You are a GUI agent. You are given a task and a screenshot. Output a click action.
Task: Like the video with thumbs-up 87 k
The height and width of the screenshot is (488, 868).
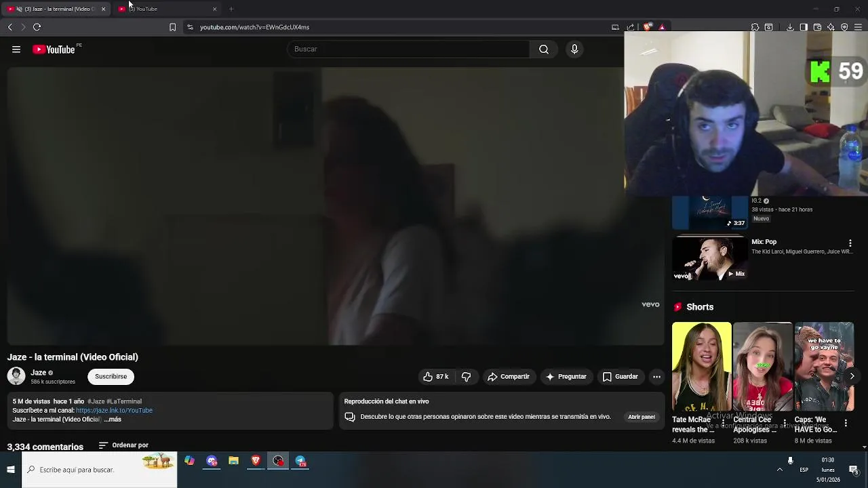[x=436, y=376]
